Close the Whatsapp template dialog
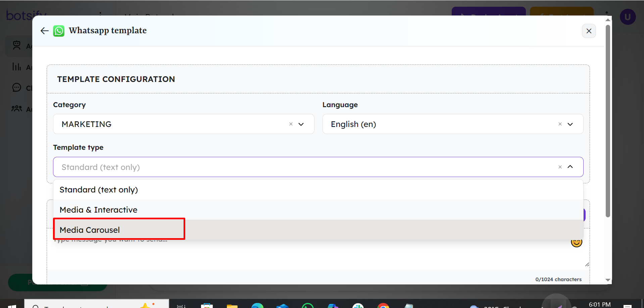644x308 pixels. pos(589,31)
